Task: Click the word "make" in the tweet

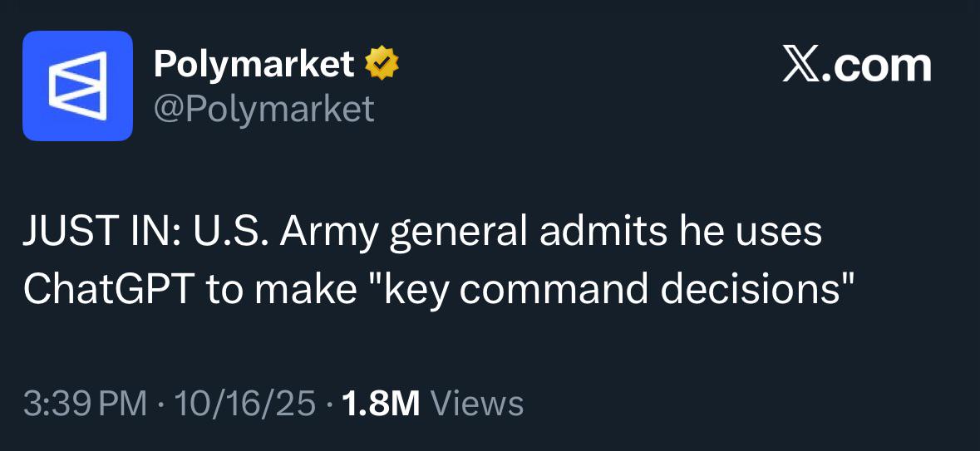Action: [x=312, y=287]
